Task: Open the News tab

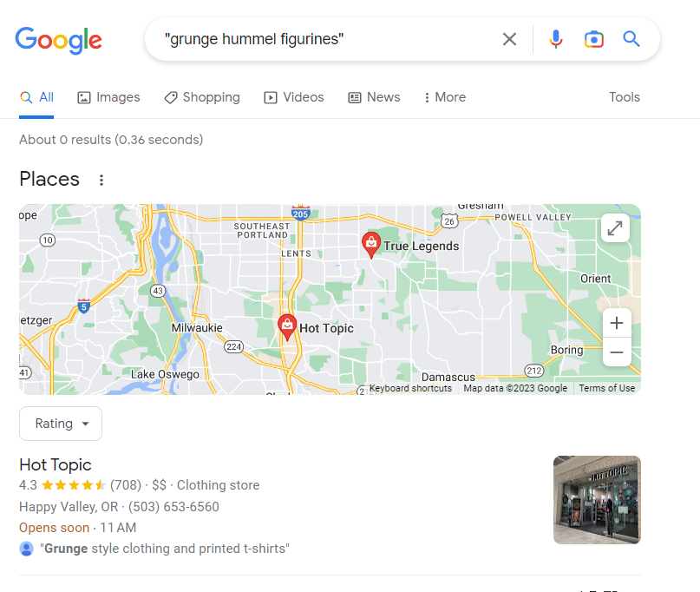Action: pos(374,97)
